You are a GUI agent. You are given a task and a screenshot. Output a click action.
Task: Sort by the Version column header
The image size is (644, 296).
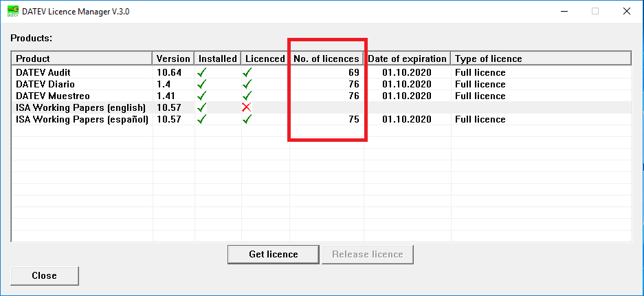[x=173, y=59]
